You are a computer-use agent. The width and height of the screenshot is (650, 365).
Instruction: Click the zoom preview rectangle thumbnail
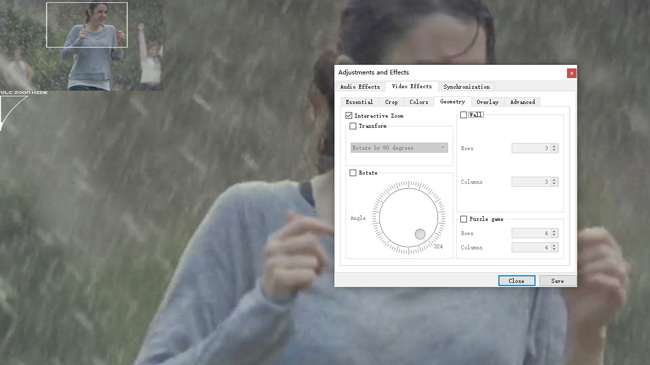(87, 25)
